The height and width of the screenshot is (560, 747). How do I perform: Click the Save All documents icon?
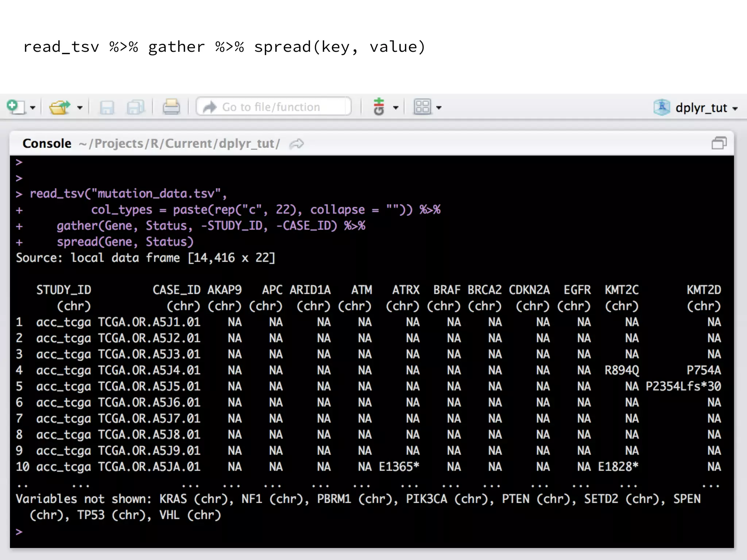[136, 107]
